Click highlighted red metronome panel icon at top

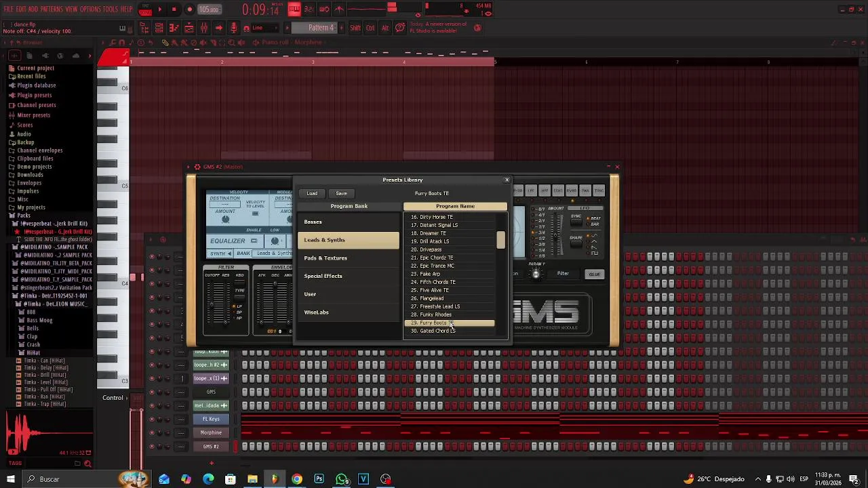pos(294,9)
